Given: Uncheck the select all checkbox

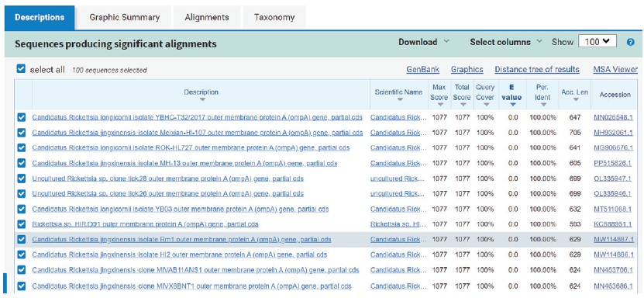Looking at the screenshot, I should click(21, 68).
